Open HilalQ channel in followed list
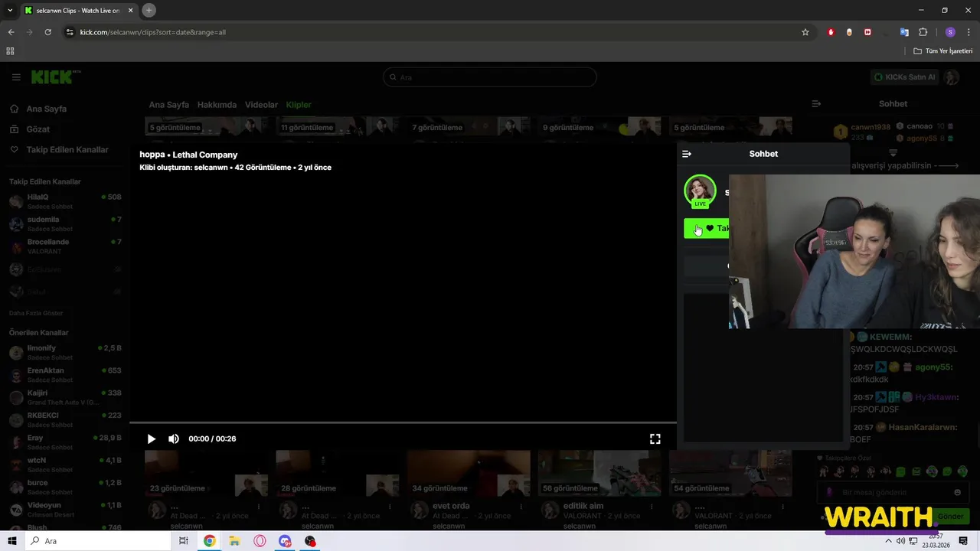 [x=65, y=201]
